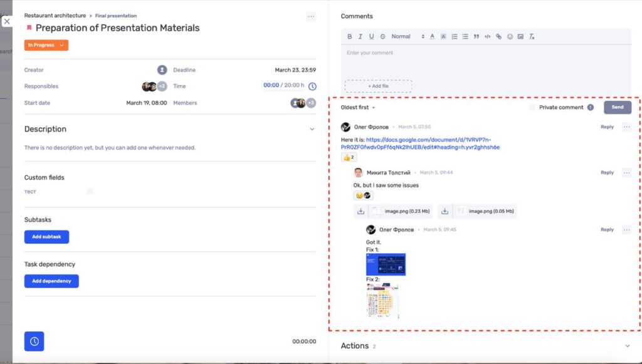Open the clock icon beside tracked time

click(x=312, y=86)
